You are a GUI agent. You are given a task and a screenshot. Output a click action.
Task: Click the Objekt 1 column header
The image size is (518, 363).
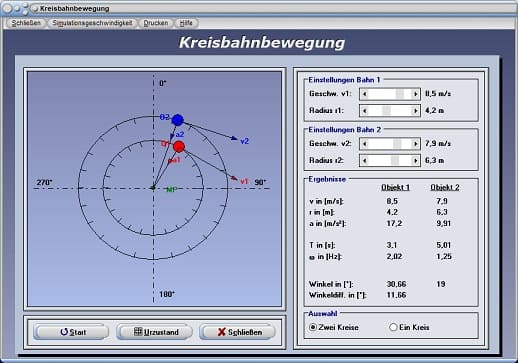(395, 187)
